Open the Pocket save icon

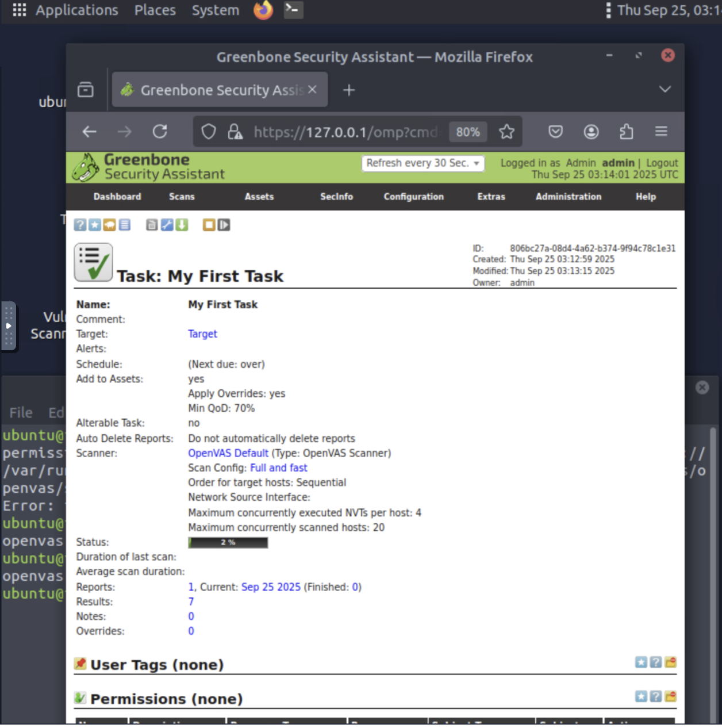tap(555, 132)
